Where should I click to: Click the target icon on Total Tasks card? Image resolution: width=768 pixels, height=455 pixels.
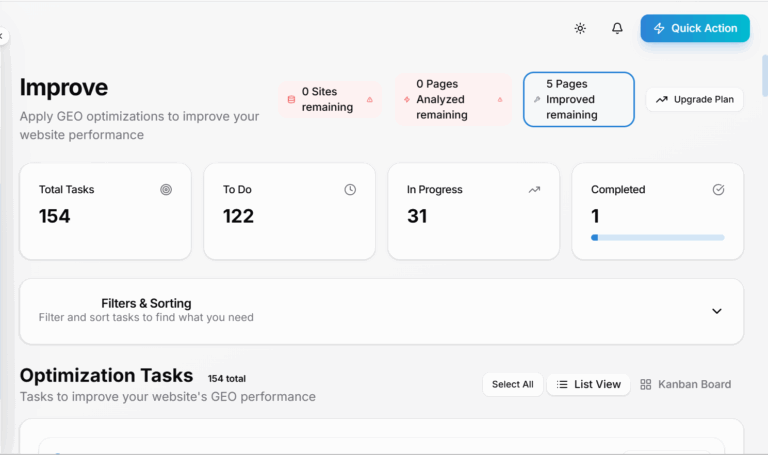pyautogui.click(x=166, y=189)
